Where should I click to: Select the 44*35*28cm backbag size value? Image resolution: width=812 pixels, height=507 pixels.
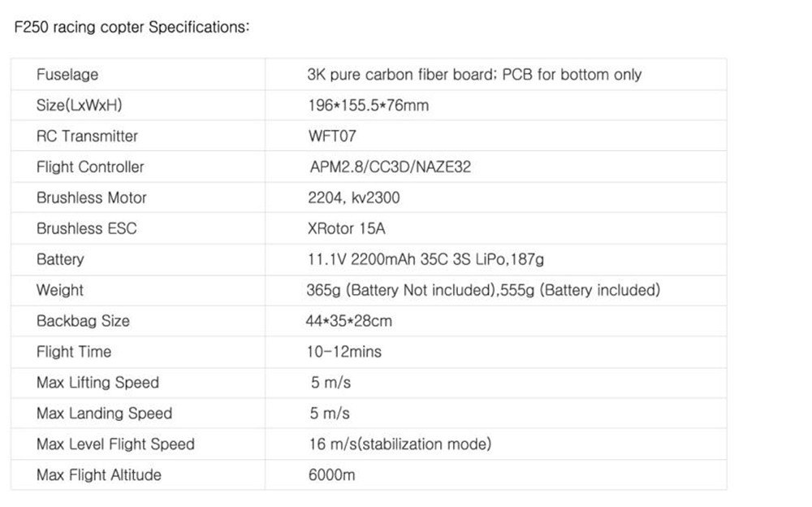pyautogui.click(x=349, y=321)
